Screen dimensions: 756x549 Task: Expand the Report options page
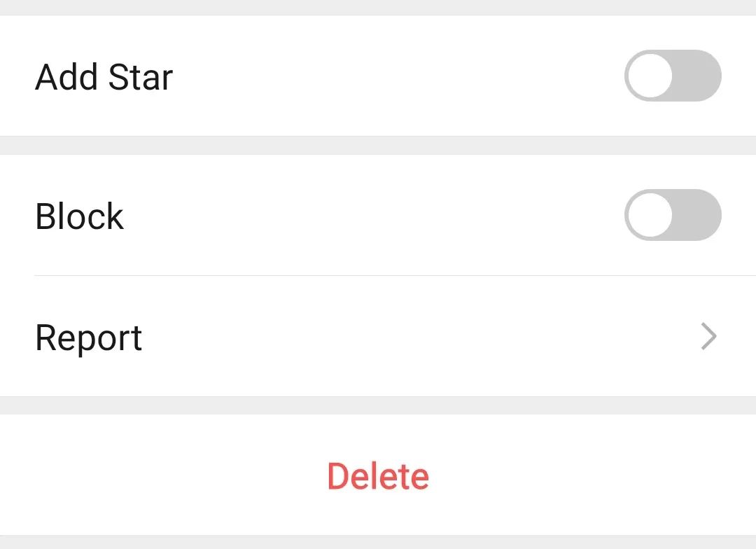click(378, 336)
